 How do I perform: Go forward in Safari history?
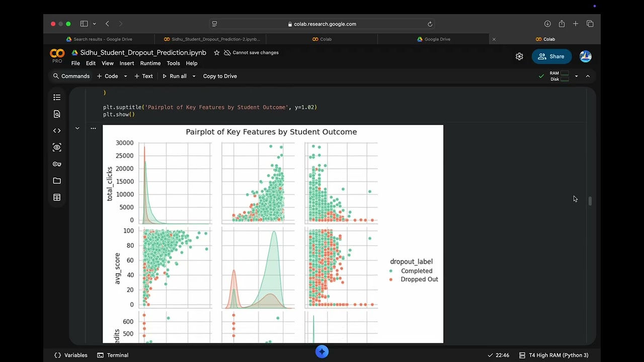pyautogui.click(x=120, y=24)
